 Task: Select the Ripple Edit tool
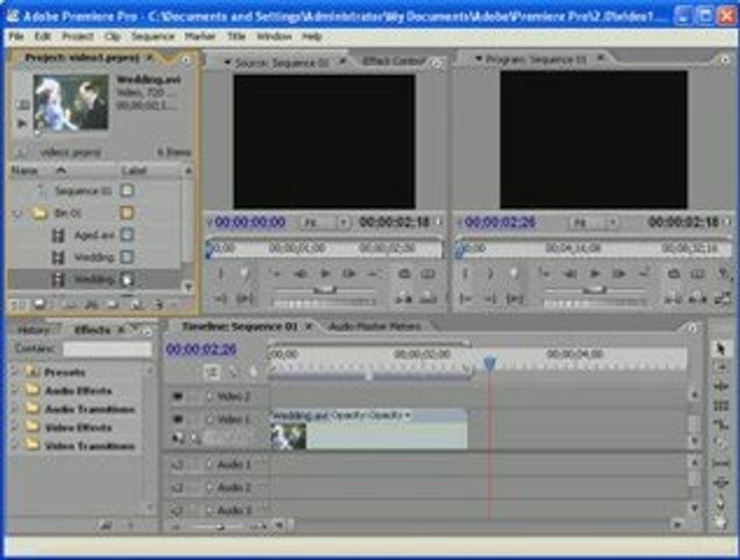(721, 387)
